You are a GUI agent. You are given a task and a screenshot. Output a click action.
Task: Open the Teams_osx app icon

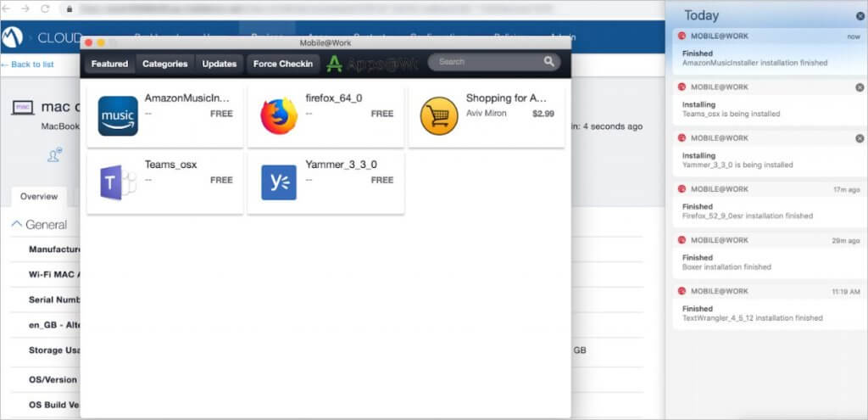pyautogui.click(x=118, y=182)
